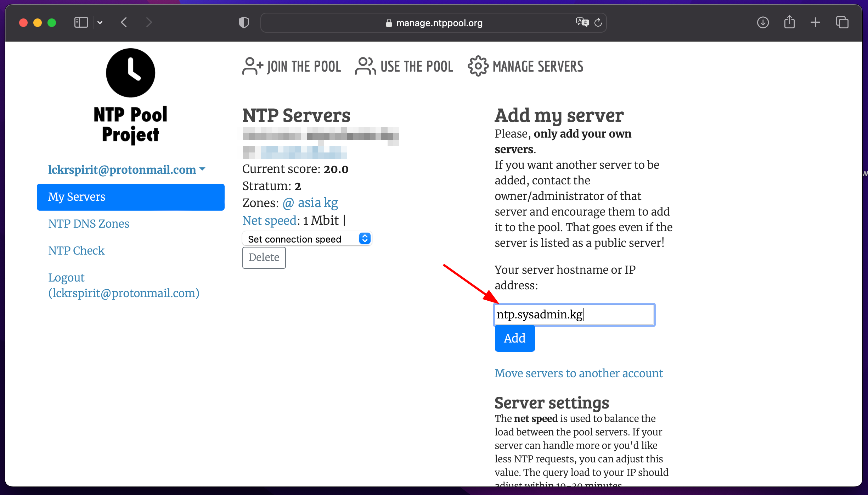
Task: Click the Add server button
Action: [514, 339]
